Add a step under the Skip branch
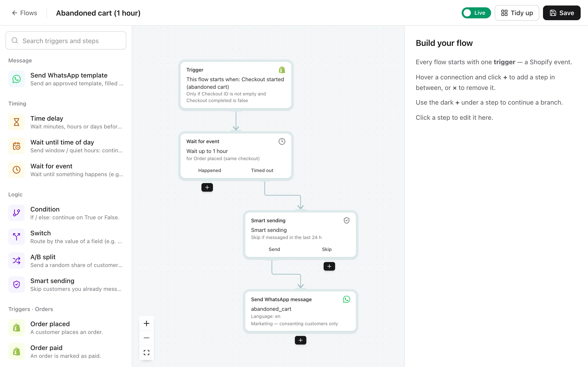The width and height of the screenshot is (588, 367). [329, 266]
